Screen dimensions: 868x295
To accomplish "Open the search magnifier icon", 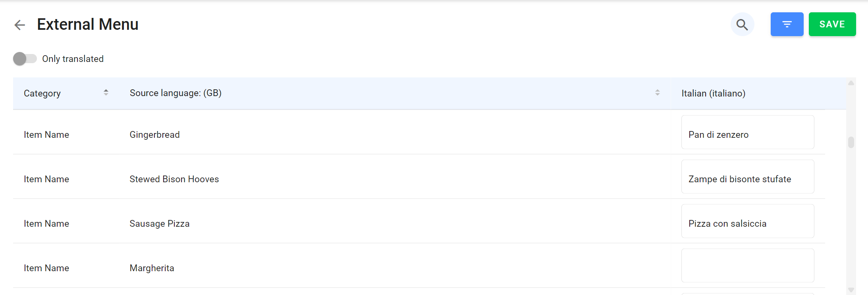I will point(742,25).
